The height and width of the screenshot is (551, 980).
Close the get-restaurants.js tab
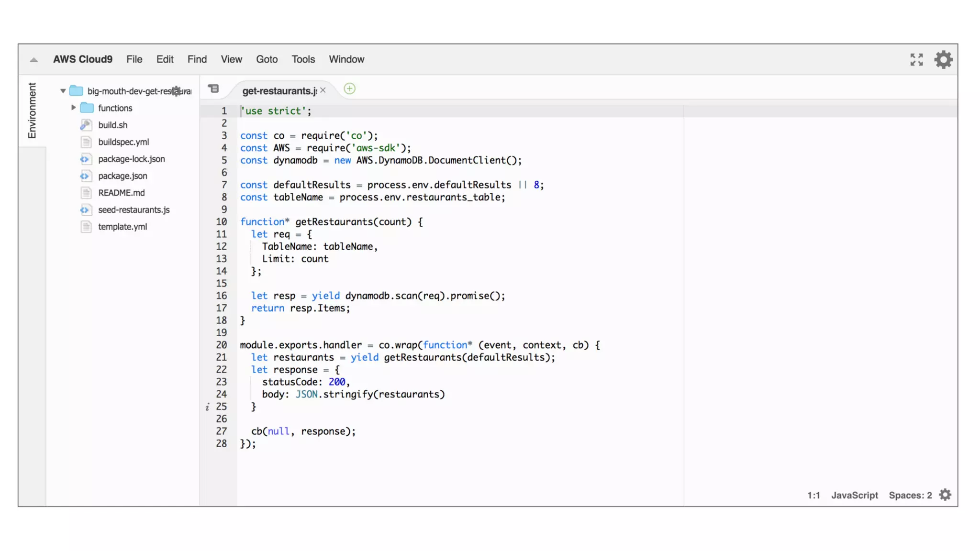[323, 90]
